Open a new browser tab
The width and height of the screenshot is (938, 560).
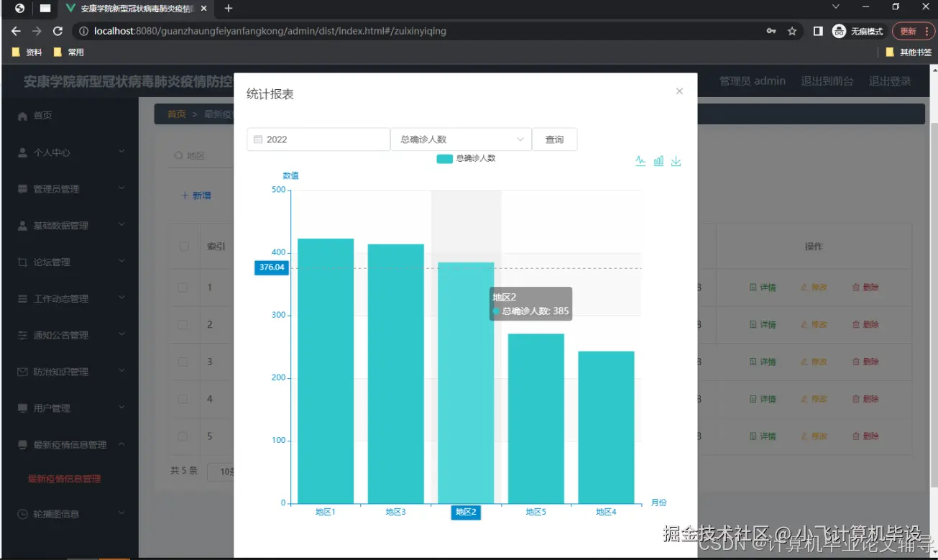point(229,9)
